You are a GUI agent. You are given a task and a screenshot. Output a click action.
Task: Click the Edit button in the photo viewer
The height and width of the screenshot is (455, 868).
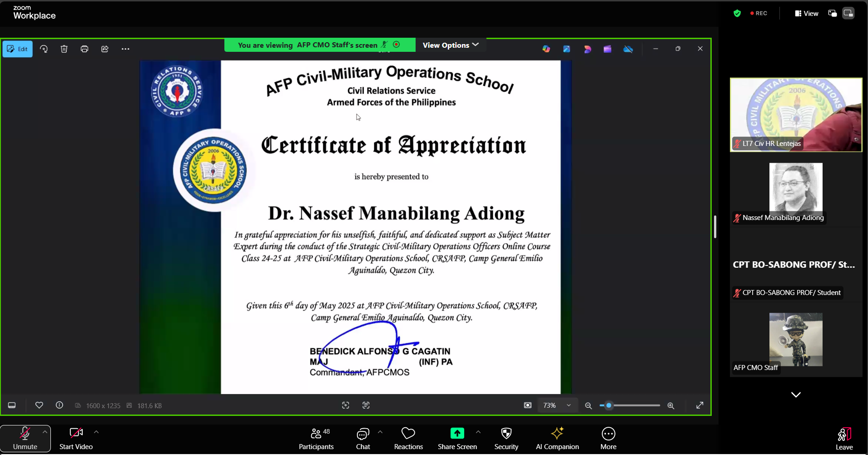coord(18,49)
